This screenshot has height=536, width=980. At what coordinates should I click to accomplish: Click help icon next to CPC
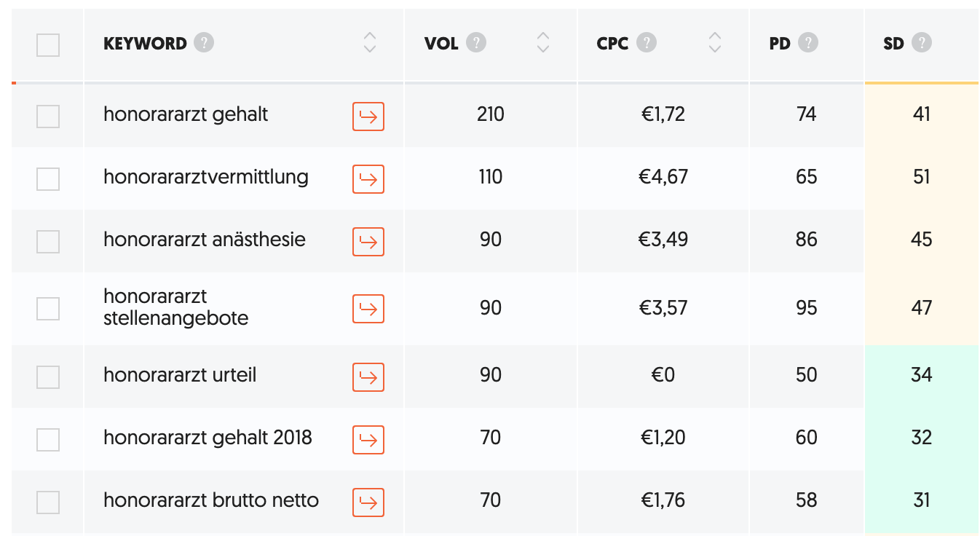(647, 42)
